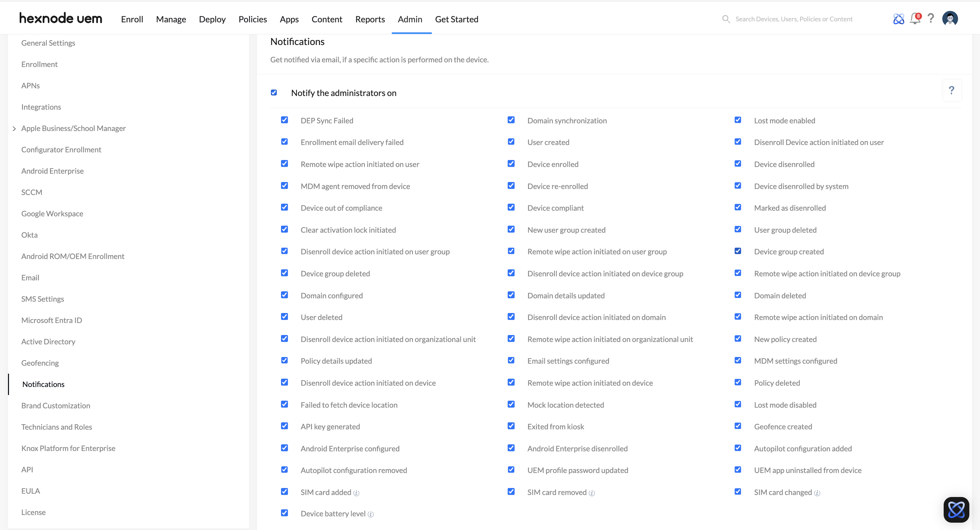Open the Content tab
Image resolution: width=980 pixels, height=530 pixels.
pos(327,19)
